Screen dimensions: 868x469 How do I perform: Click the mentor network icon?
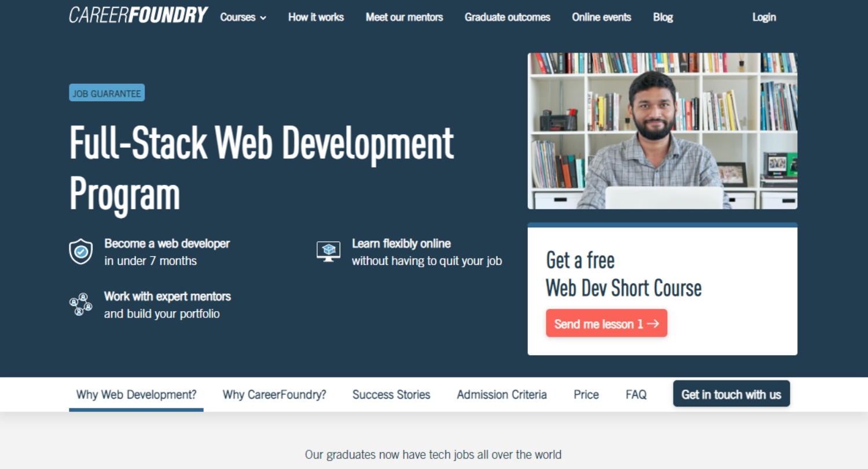[81, 305]
